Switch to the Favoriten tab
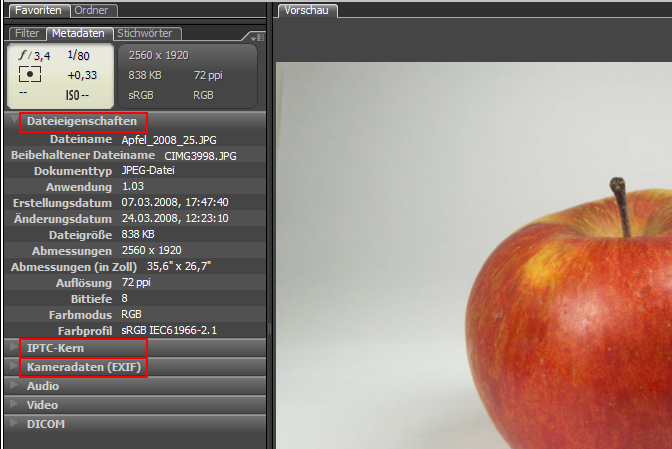Viewport: 672px width, 449px height. tap(37, 10)
